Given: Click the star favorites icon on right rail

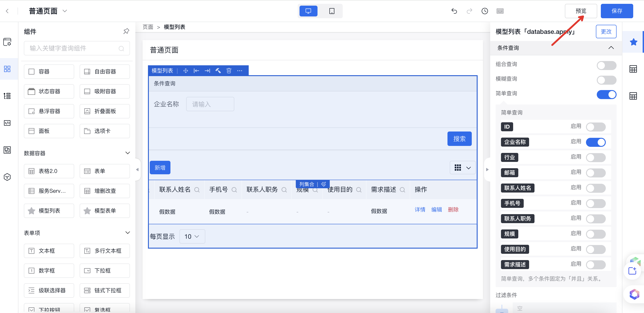Looking at the screenshot, I should pyautogui.click(x=633, y=42).
